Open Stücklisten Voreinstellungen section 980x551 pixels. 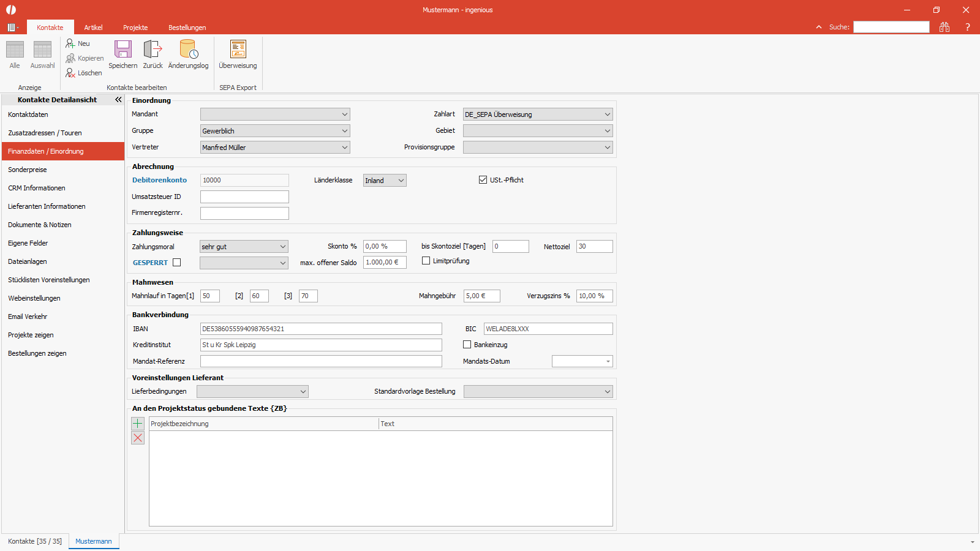[x=63, y=280]
